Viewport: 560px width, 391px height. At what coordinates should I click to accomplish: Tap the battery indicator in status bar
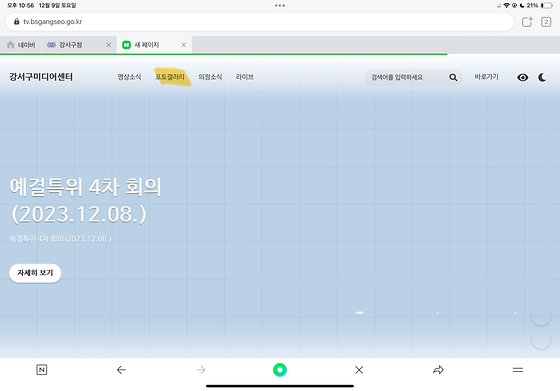coord(546,5)
